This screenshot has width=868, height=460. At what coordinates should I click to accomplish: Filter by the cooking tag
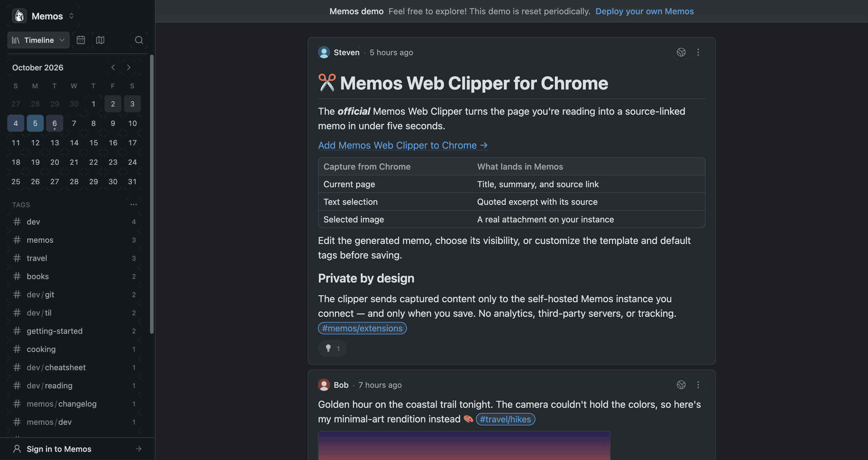click(x=74, y=349)
